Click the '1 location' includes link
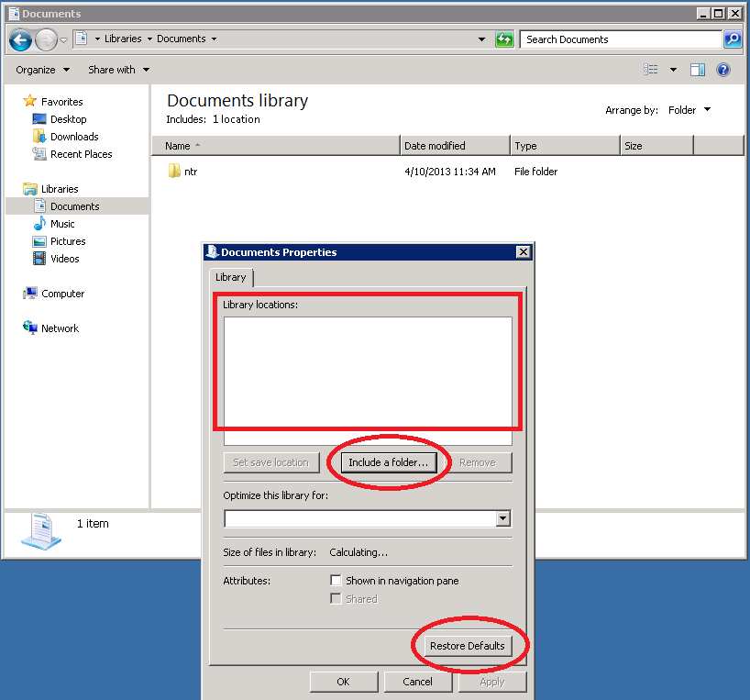 pos(237,119)
